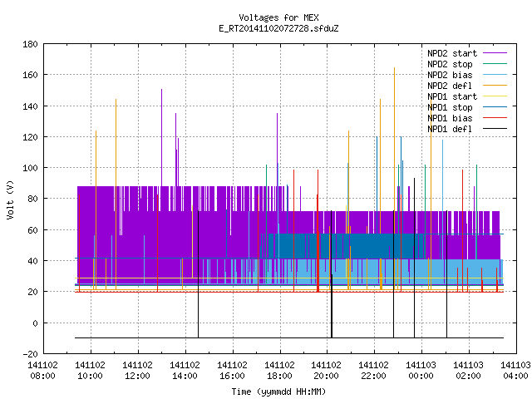Click the yellow NPD1 start legend line
The width and height of the screenshot is (532, 399).
tap(495, 96)
